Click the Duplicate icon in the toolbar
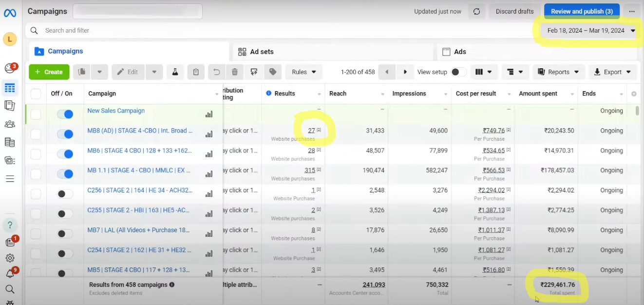The image size is (644, 305). click(x=82, y=72)
